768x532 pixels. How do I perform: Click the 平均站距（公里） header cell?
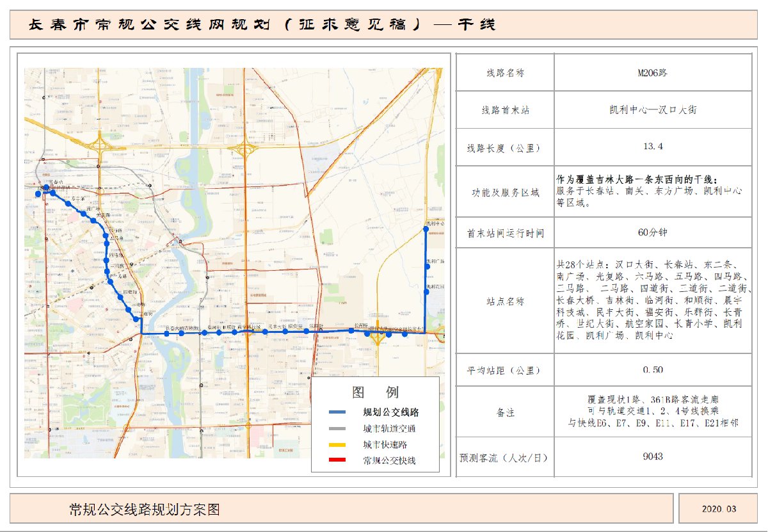pyautogui.click(x=505, y=371)
